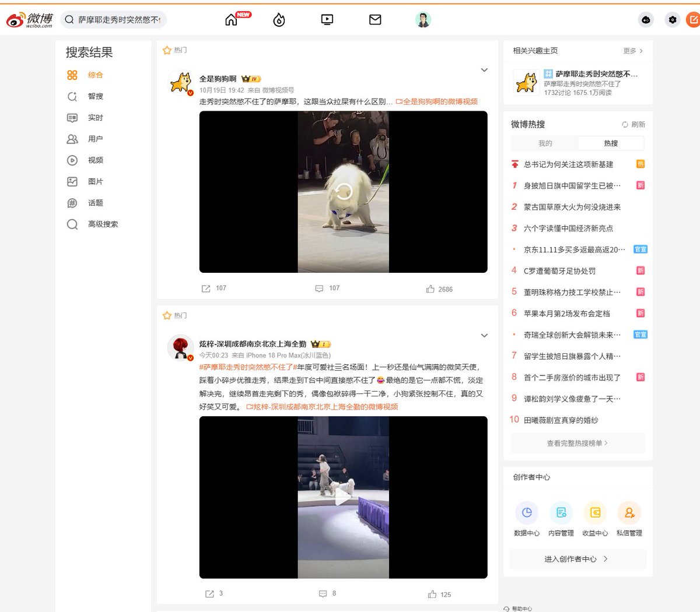Open the messages envelope icon
700x612 pixels.
tap(375, 20)
